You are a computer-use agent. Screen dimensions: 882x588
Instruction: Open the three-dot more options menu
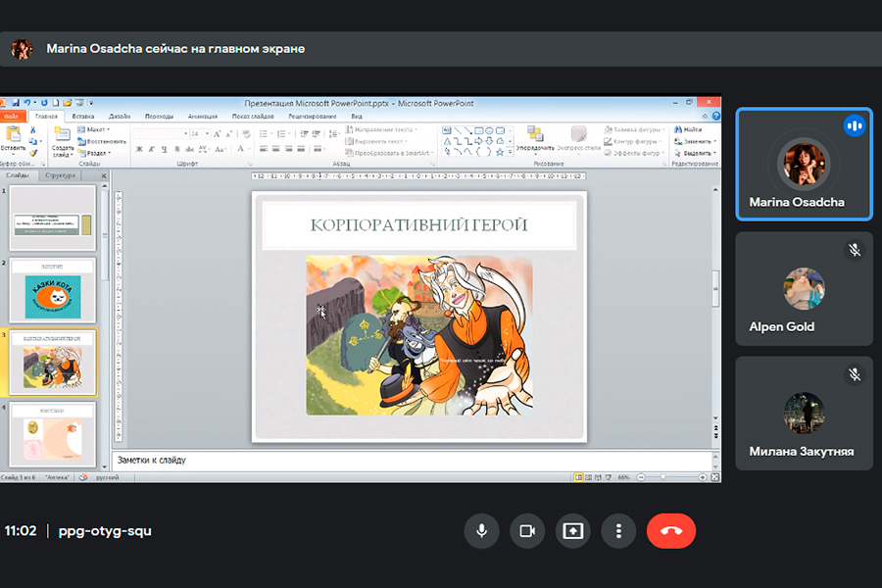[x=618, y=530]
